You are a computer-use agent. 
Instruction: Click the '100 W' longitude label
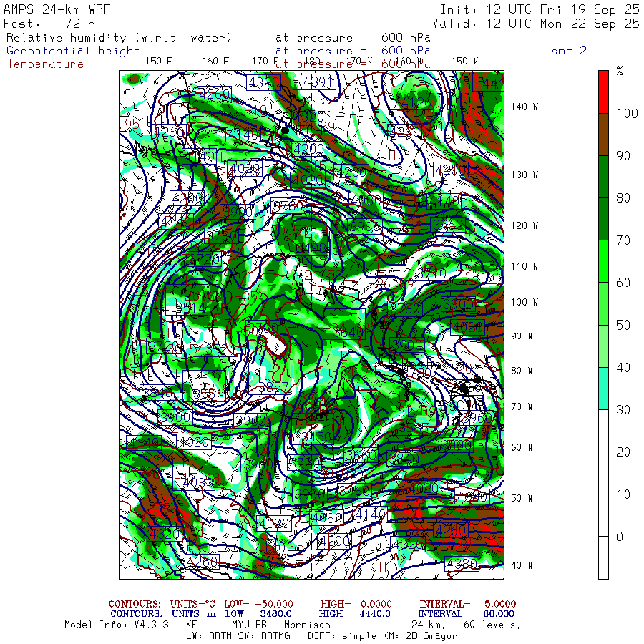pyautogui.click(x=524, y=302)
